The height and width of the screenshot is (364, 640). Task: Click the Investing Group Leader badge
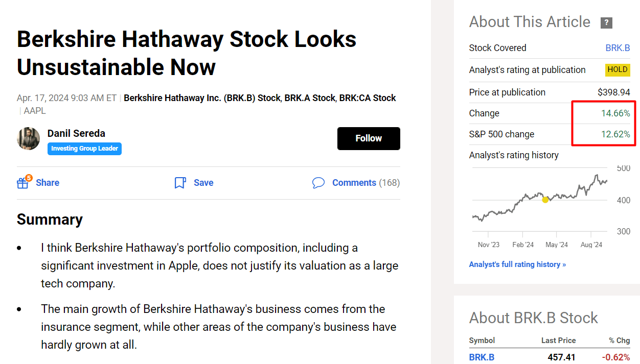click(84, 149)
